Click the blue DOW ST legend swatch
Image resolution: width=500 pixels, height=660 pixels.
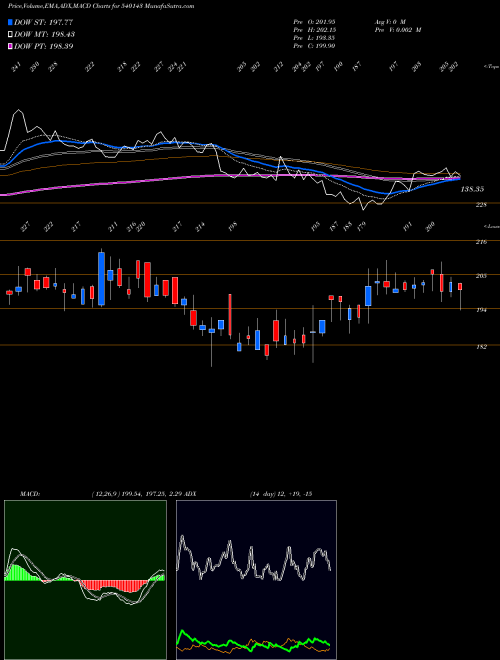pyautogui.click(x=11, y=22)
